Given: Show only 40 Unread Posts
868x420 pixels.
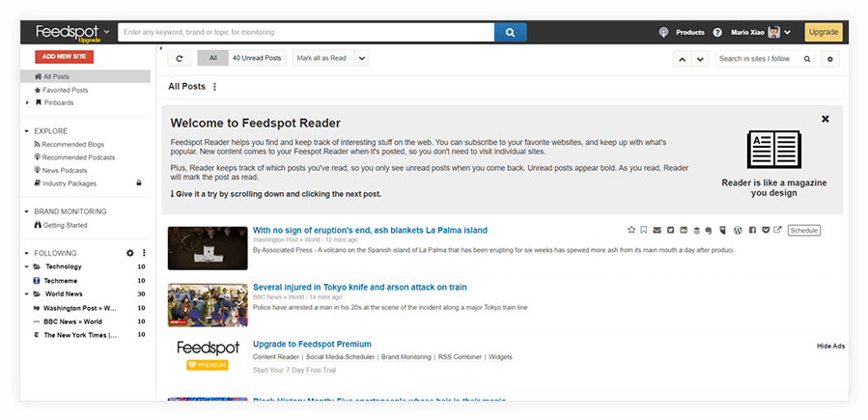Looking at the screenshot, I should (x=257, y=58).
